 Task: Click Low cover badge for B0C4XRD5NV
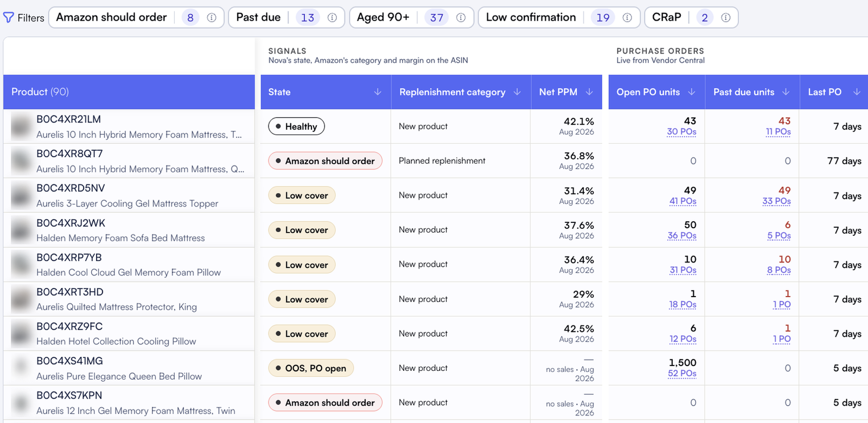pyautogui.click(x=302, y=195)
